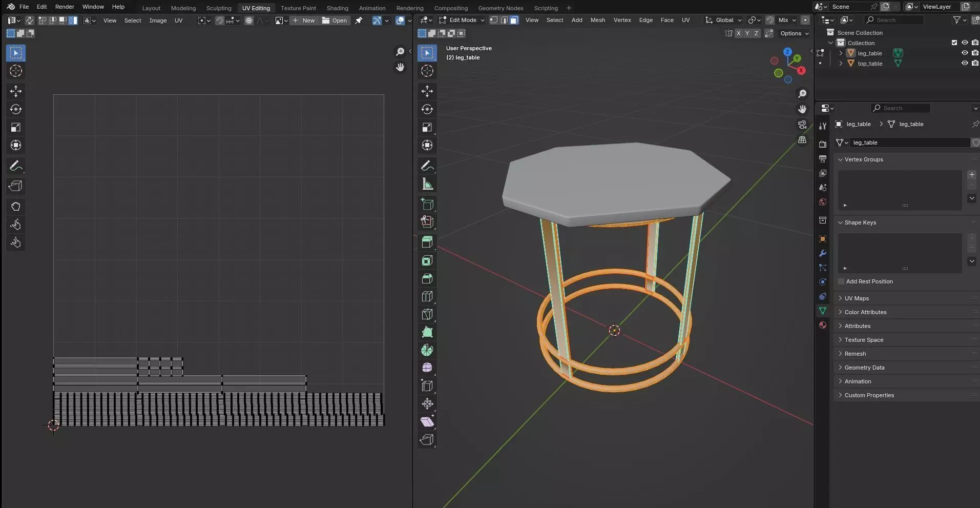Viewport: 980px width, 508px height.
Task: Enable face select mode in 3D viewport
Action: (514, 20)
